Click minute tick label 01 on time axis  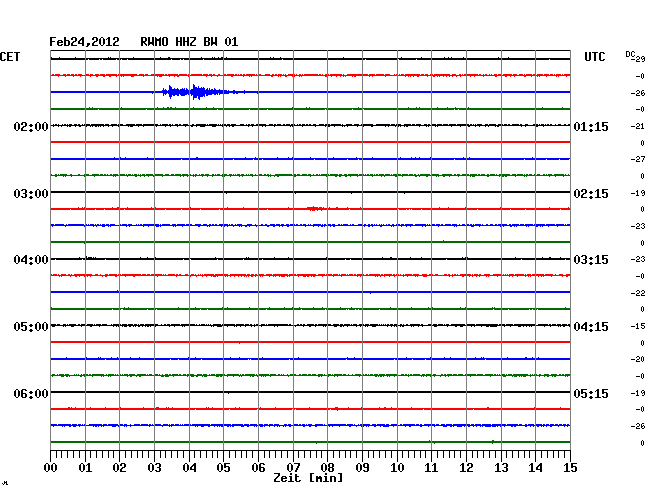click(x=85, y=468)
